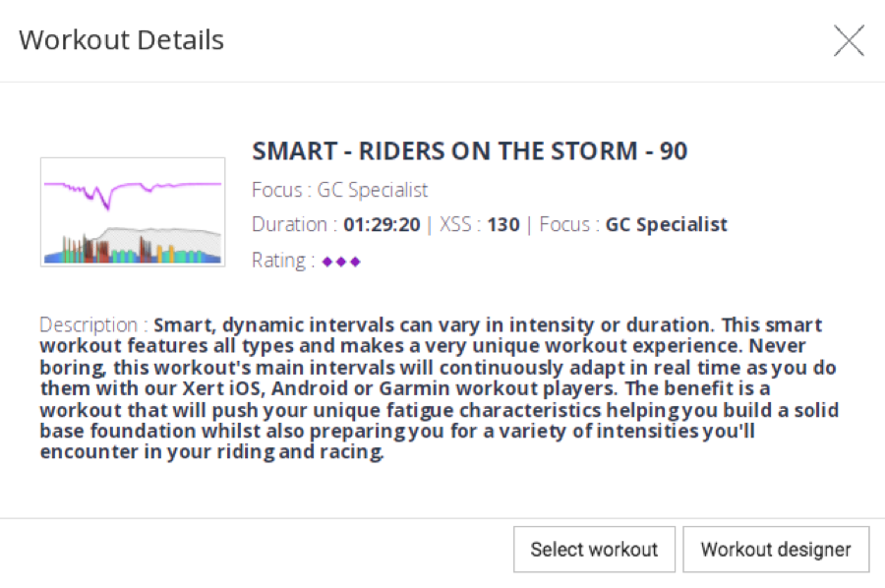Image resolution: width=885 pixels, height=588 pixels.
Task: Click the Workout Details header text
Action: click(x=121, y=40)
